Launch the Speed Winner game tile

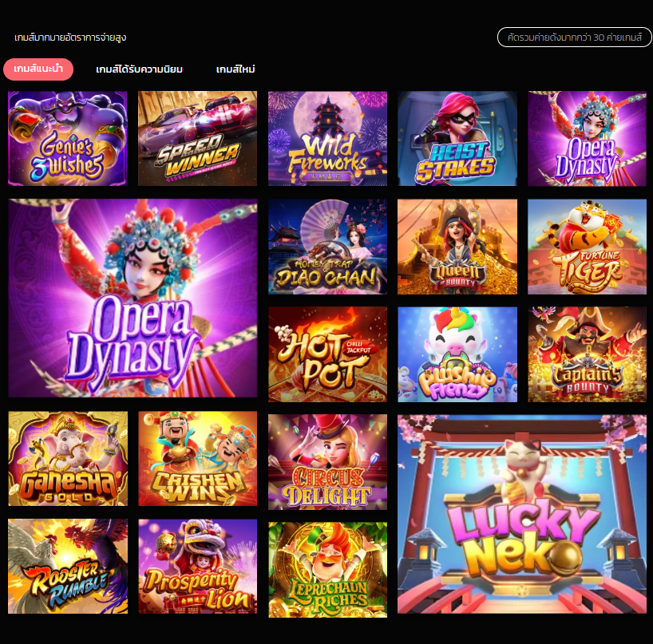click(x=197, y=138)
